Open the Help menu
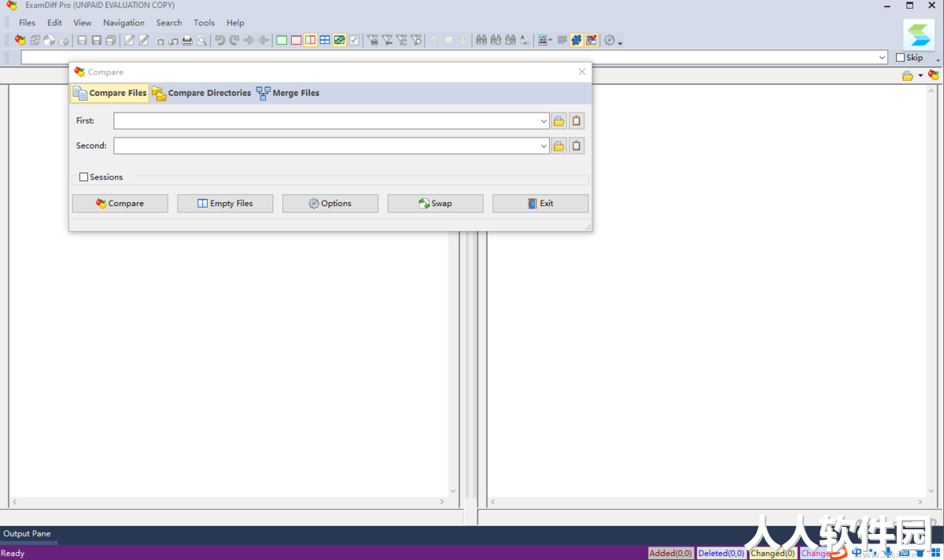 235,23
